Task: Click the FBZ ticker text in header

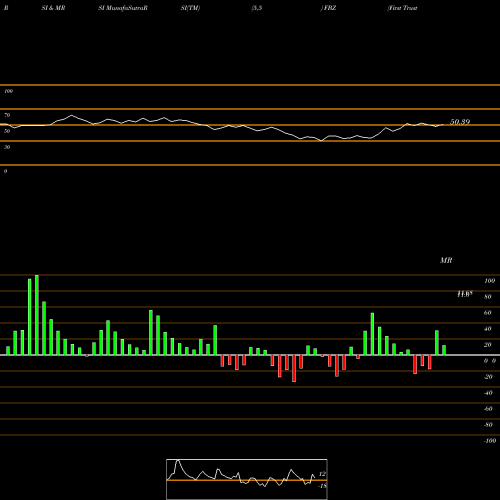Action: pyautogui.click(x=330, y=8)
